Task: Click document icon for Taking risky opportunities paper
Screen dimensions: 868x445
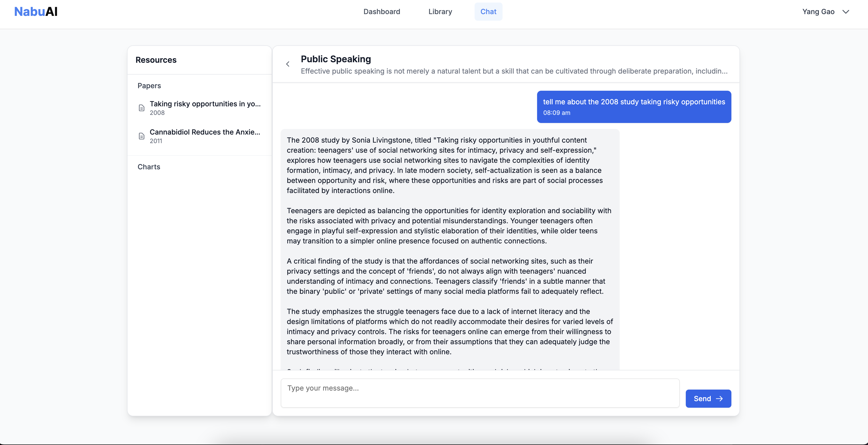Action: 142,108
